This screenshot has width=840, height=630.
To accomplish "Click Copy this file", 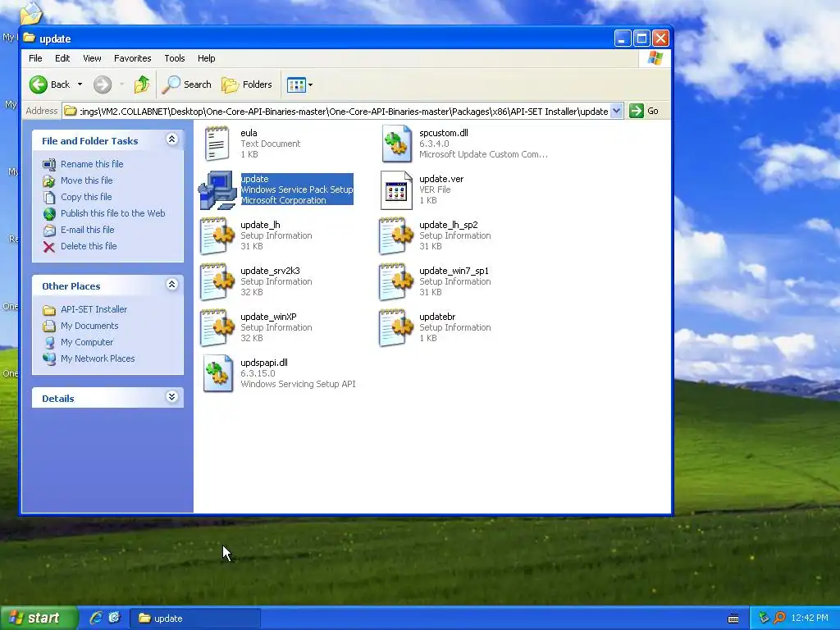I will tap(85, 197).
